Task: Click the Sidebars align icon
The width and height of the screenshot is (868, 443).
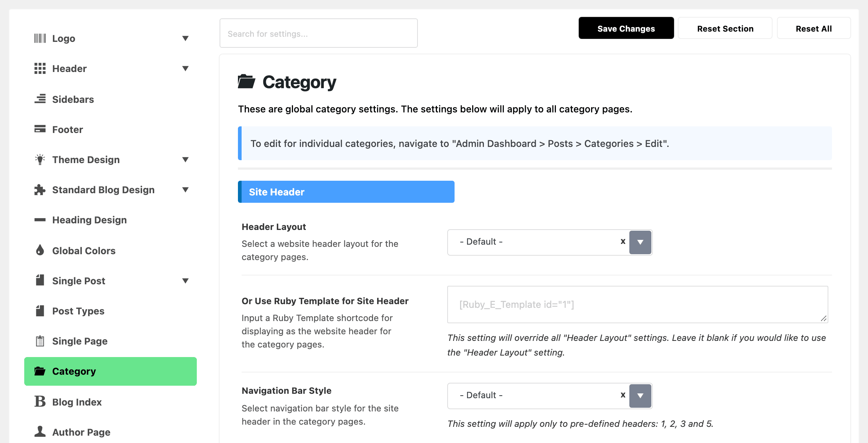Action: [x=40, y=99]
